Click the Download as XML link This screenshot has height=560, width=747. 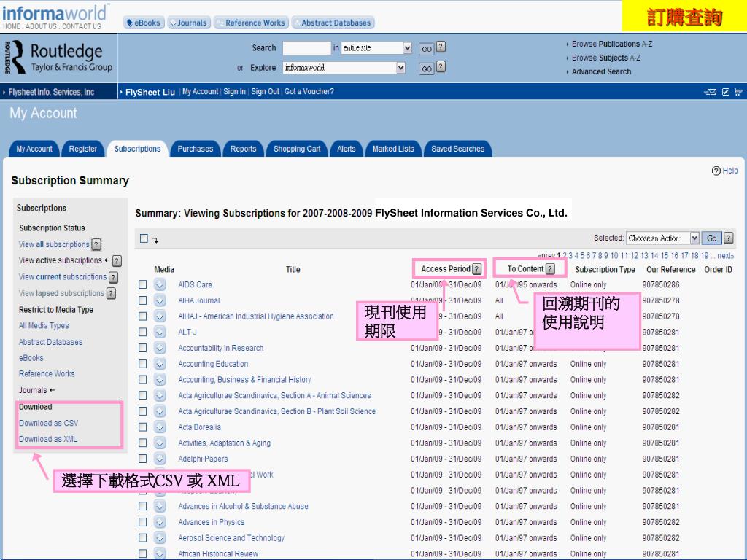click(x=47, y=439)
